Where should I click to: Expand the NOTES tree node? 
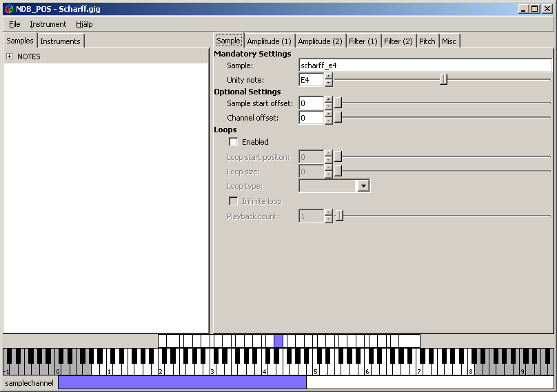coord(10,56)
